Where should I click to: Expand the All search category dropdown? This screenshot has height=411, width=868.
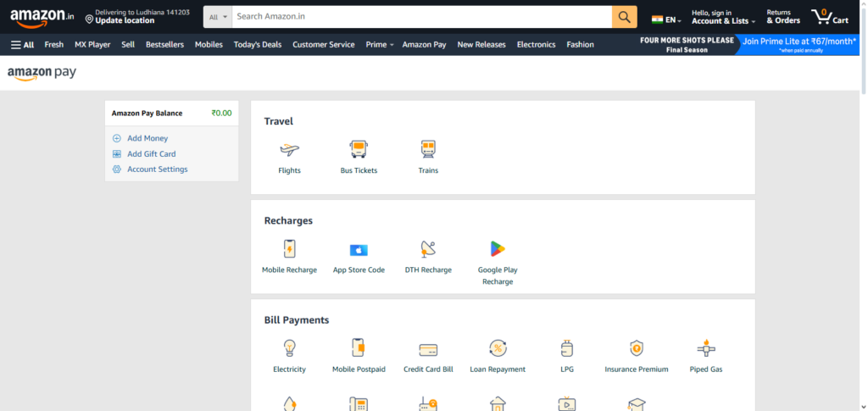point(218,17)
